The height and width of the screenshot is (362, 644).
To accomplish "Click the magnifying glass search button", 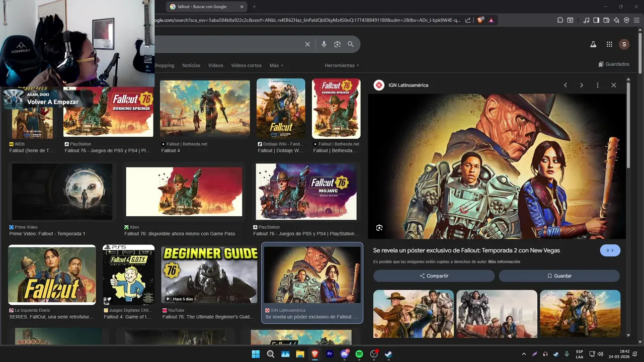I will point(351,44).
